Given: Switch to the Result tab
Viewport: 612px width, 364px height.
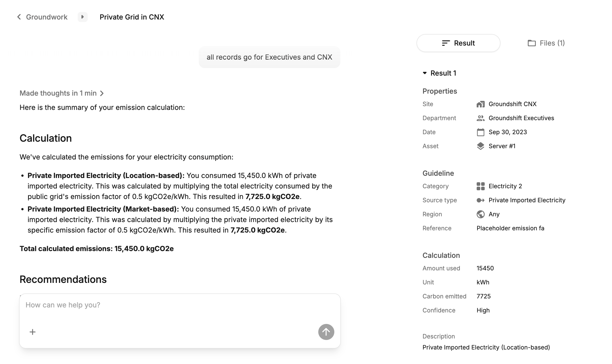Looking at the screenshot, I should [x=458, y=43].
